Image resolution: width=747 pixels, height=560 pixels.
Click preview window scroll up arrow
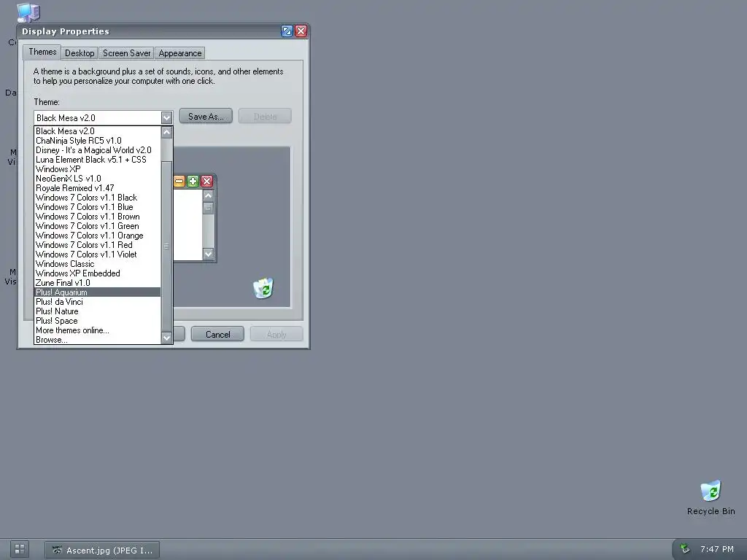[208, 195]
